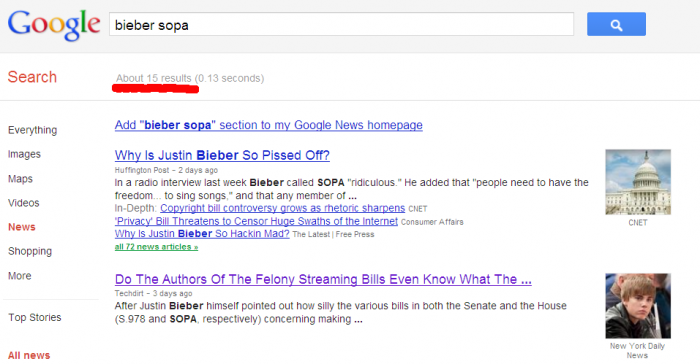Click the CNET caption under Capitol thumbnail
700x364 pixels.
pos(638,222)
